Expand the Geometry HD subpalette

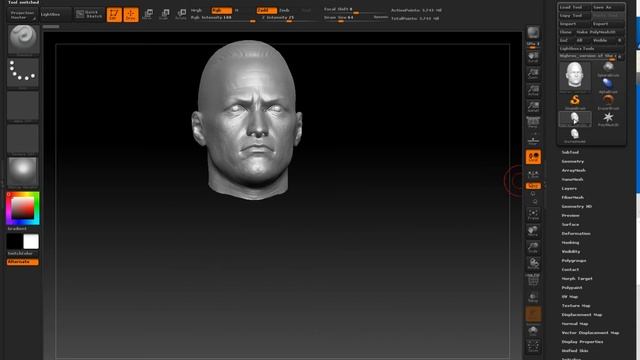tap(576, 207)
